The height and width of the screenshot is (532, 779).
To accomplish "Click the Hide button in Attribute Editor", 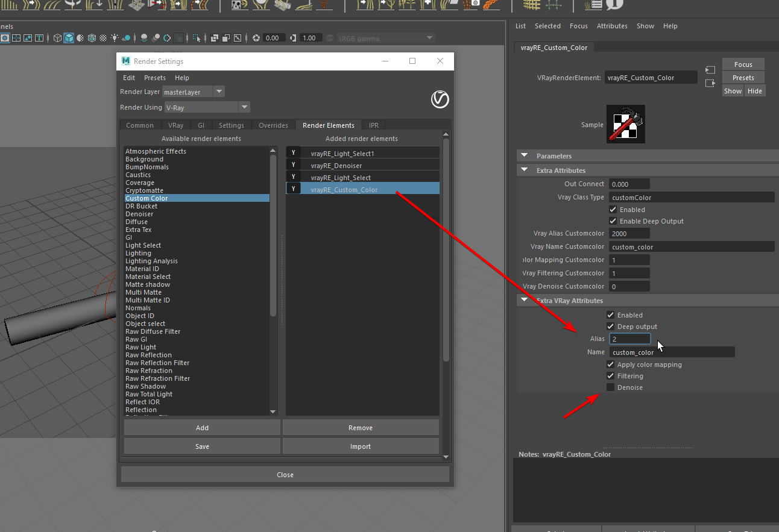I will point(755,91).
